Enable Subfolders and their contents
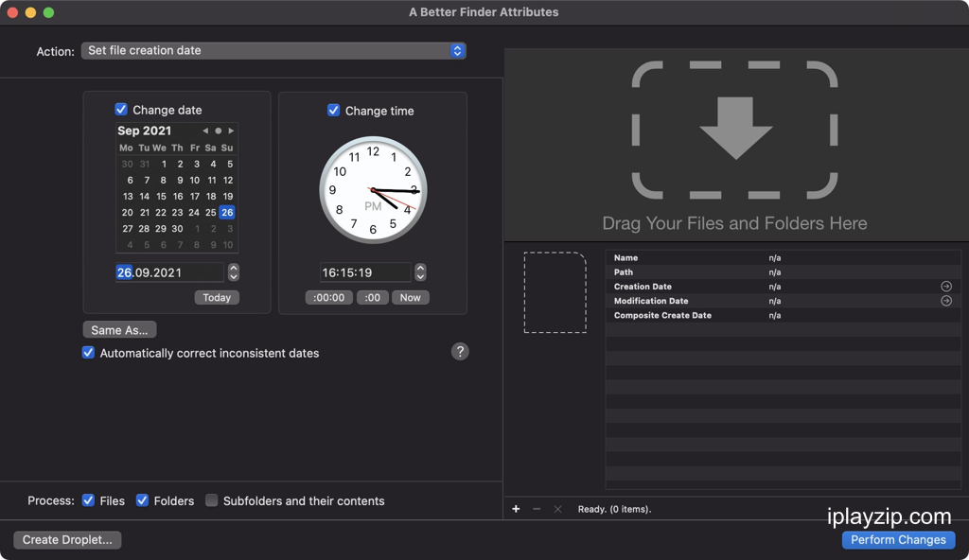Viewport: 969px width, 560px height. point(211,500)
